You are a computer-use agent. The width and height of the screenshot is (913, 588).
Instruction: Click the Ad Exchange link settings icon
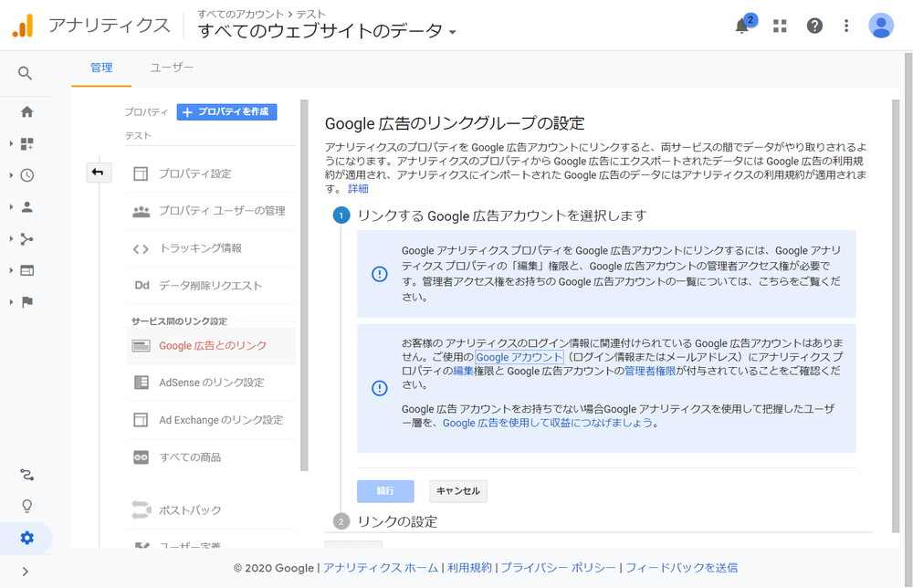[x=141, y=420]
